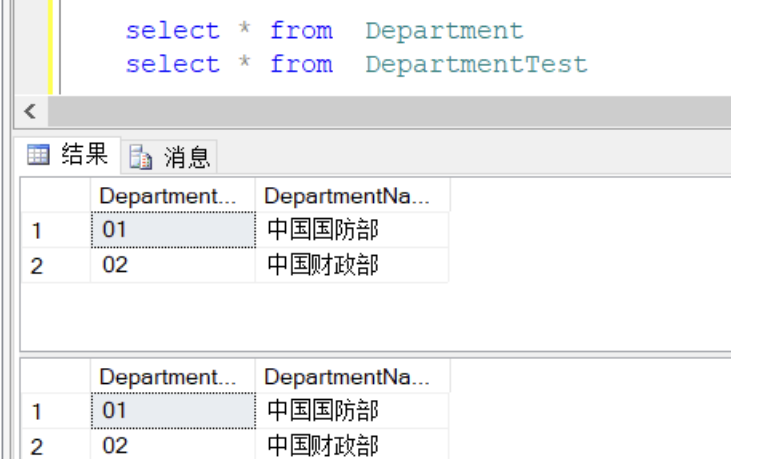
Task: Select the top-left corner cell of the first grid
Action: (x=55, y=196)
